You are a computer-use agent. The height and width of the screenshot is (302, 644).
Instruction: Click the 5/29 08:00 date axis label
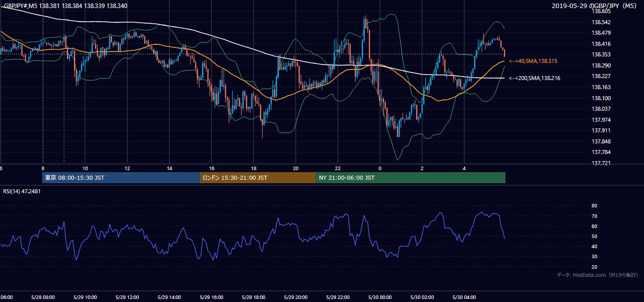pyautogui.click(x=42, y=297)
